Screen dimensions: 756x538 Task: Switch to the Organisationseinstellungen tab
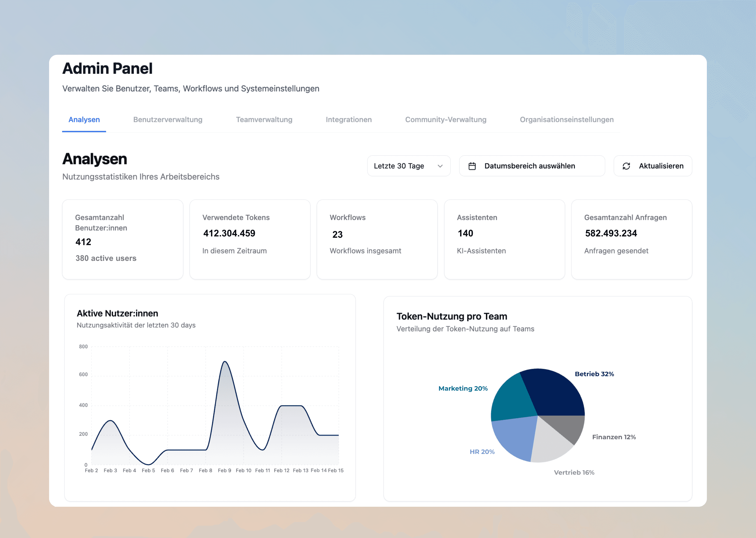[566, 120]
